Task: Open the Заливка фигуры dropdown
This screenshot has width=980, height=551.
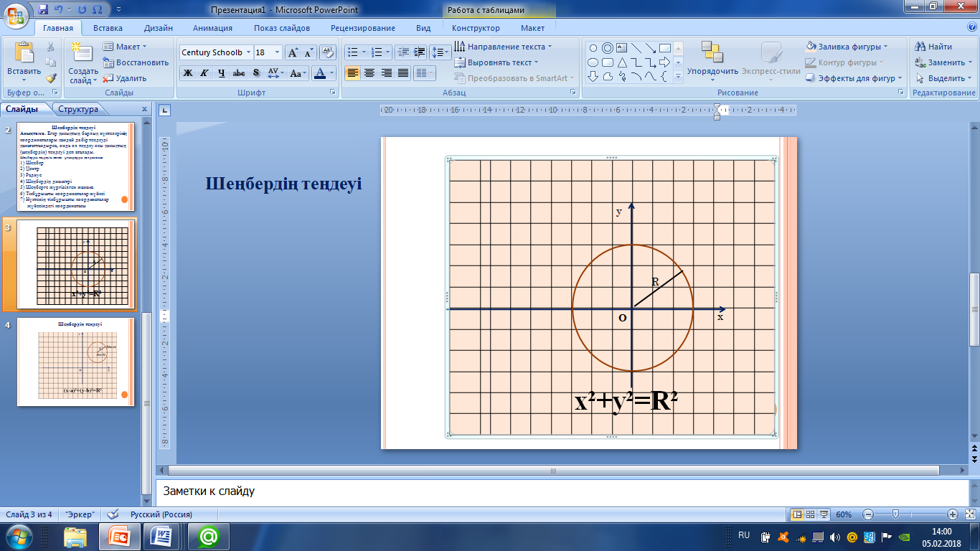Action: point(847,47)
